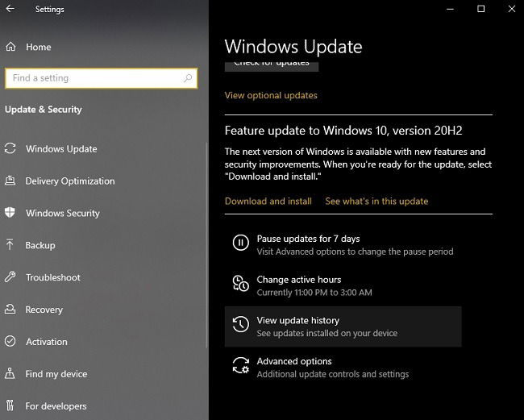The height and width of the screenshot is (420, 524).
Task: Click the Delivery Optimization icon in sidebar
Action: (x=10, y=181)
